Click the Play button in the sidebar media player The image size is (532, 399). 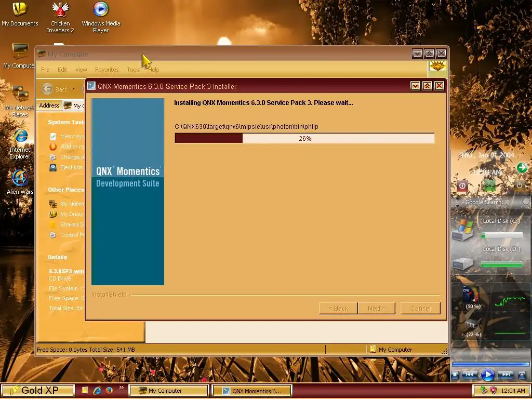coord(488,375)
